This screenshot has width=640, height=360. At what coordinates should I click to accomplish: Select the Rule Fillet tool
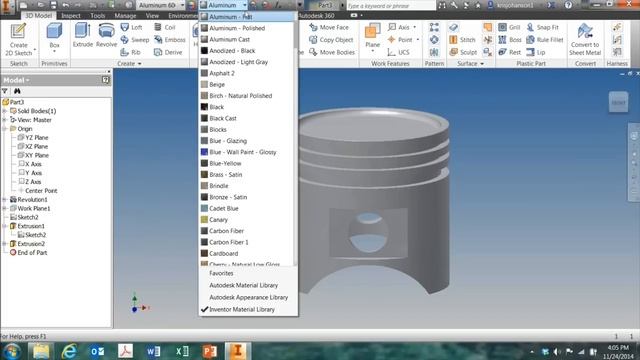tap(545, 40)
